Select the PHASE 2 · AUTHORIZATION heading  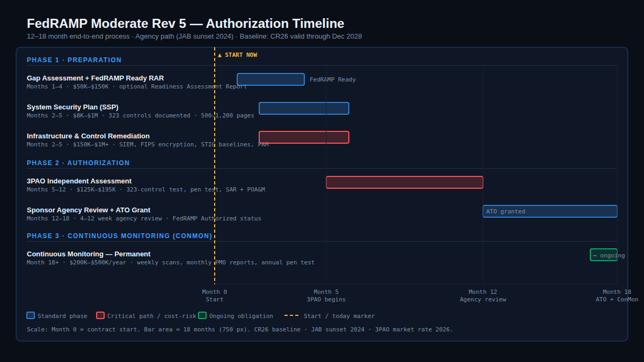[78, 163]
